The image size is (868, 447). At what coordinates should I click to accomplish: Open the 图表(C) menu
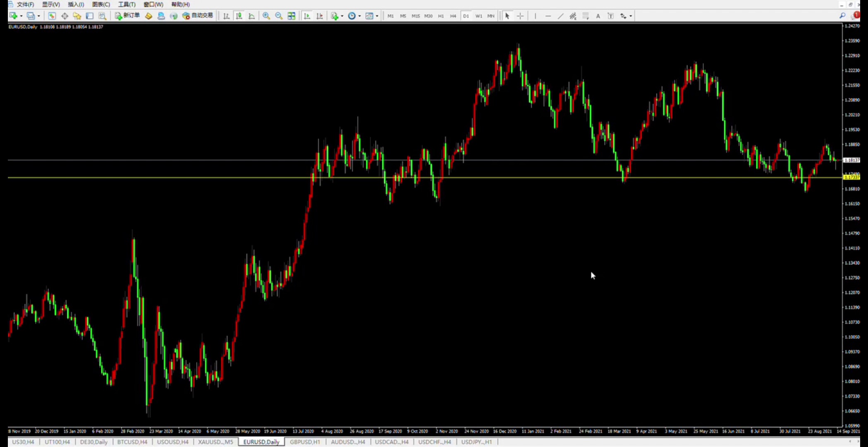[101, 4]
